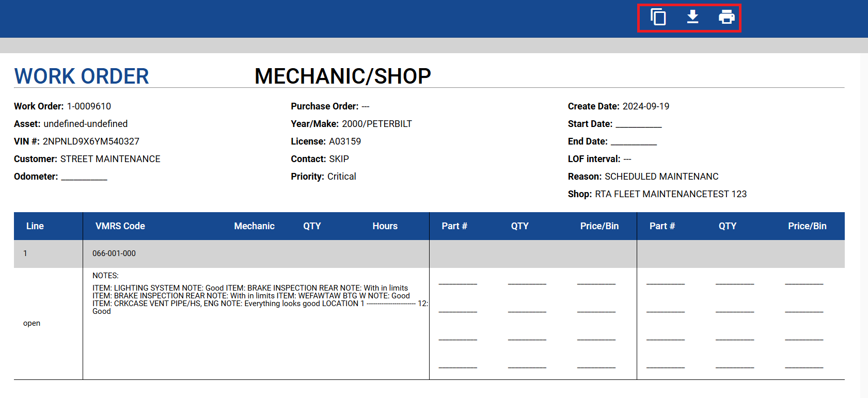Click the copy work order icon
Image resolution: width=868 pixels, height=398 pixels.
(x=658, y=17)
